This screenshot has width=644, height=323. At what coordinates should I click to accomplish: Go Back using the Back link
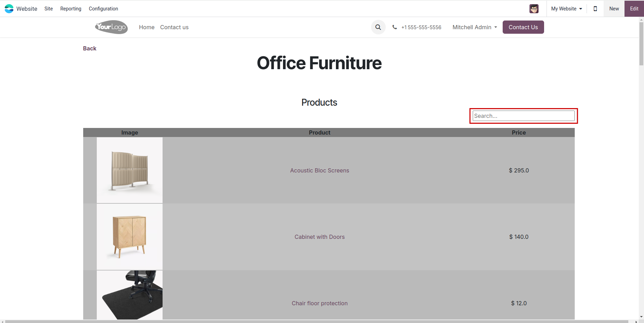(89, 48)
